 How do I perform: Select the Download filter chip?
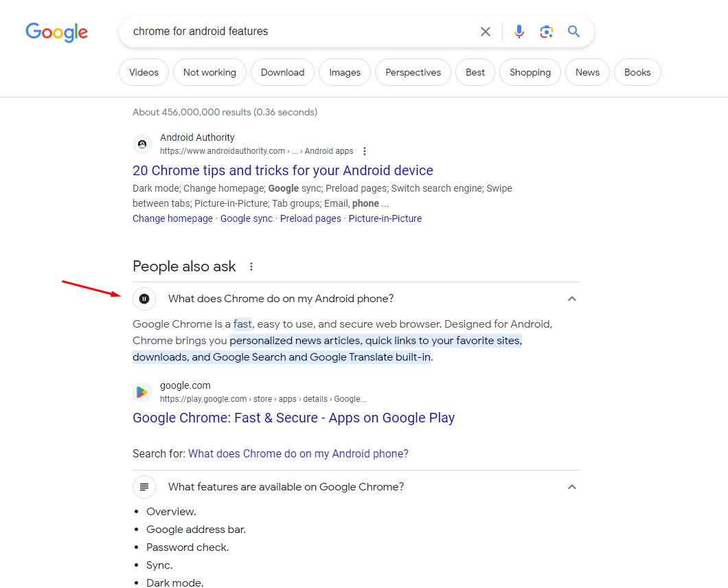(x=283, y=72)
